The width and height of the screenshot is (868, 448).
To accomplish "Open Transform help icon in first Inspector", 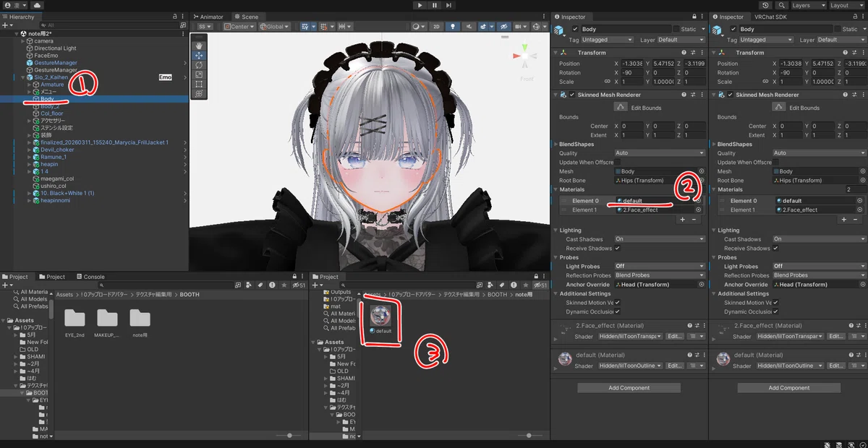I will 684,53.
